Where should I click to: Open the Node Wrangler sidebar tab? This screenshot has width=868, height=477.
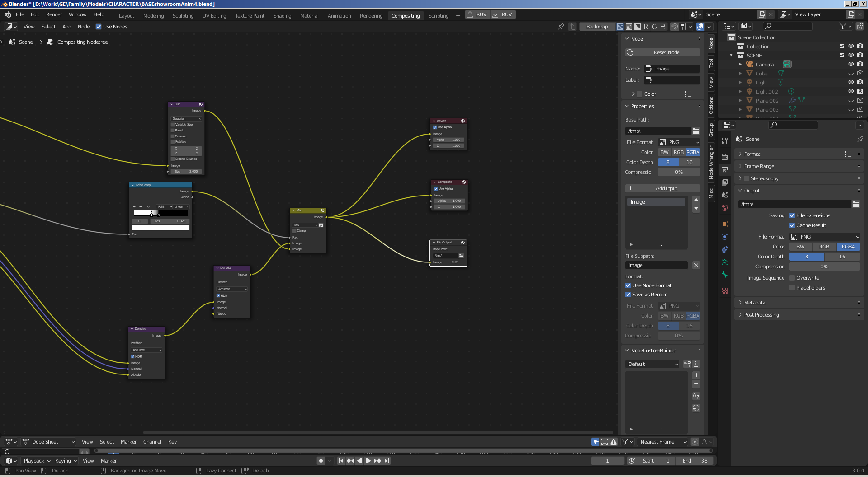pyautogui.click(x=711, y=163)
